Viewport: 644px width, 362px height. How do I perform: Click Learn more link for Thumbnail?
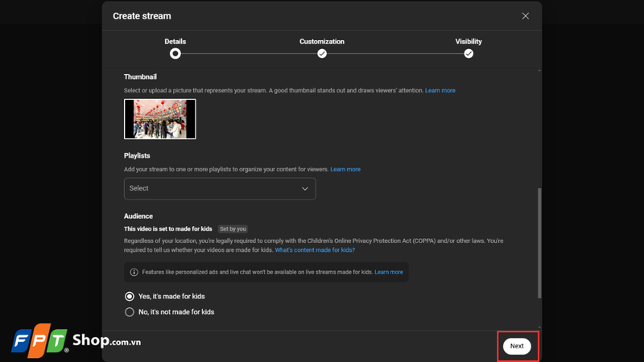(440, 90)
